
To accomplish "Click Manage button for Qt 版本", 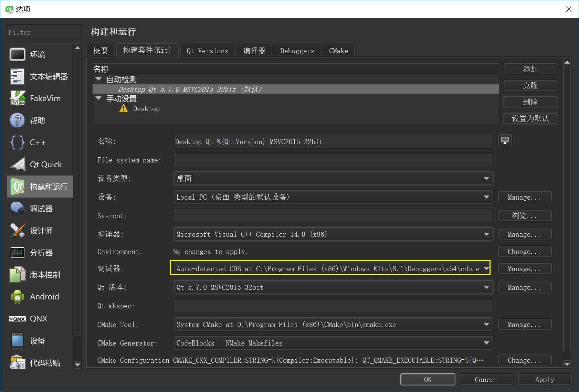I will (525, 287).
